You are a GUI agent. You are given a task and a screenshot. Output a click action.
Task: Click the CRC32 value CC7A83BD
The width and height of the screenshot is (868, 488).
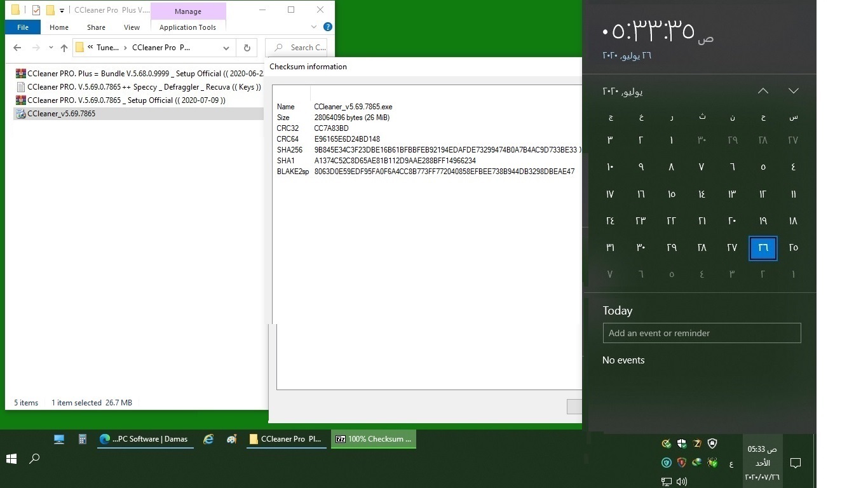(x=331, y=128)
